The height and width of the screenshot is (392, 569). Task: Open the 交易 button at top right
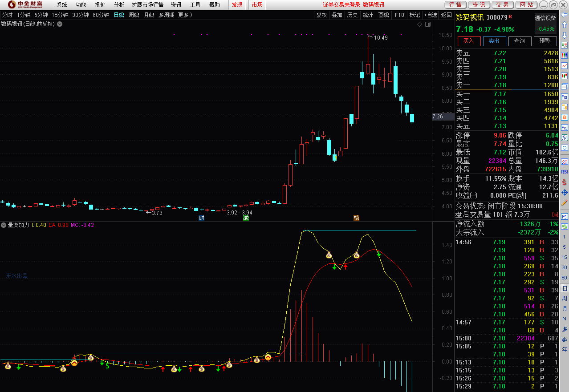tap(502, 4)
